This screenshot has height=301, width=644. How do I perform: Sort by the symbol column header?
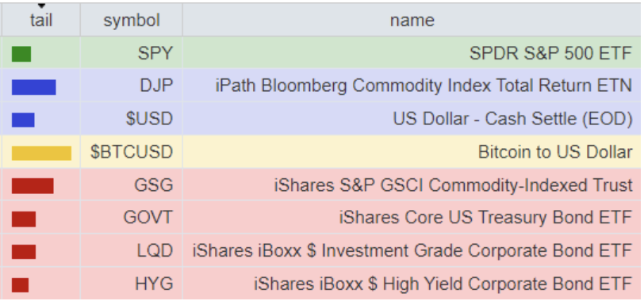click(x=132, y=20)
